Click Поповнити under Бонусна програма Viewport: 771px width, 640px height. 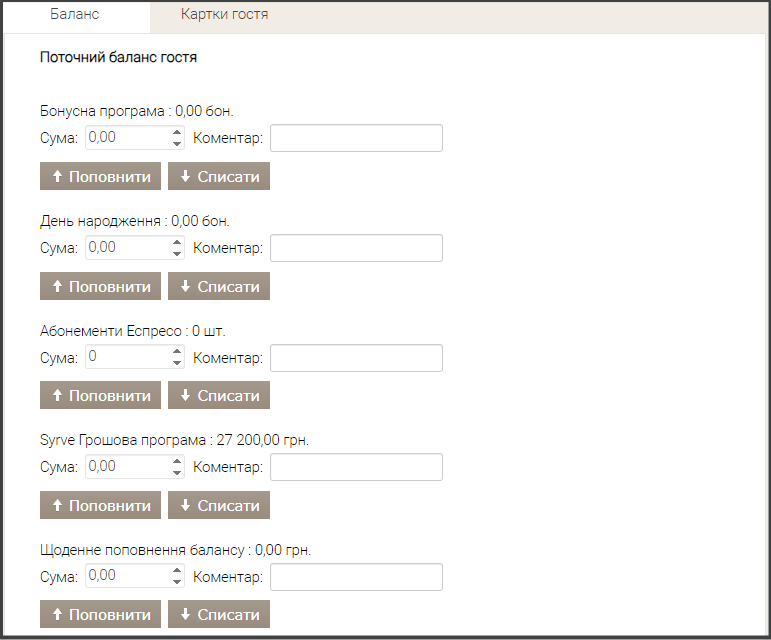click(100, 176)
